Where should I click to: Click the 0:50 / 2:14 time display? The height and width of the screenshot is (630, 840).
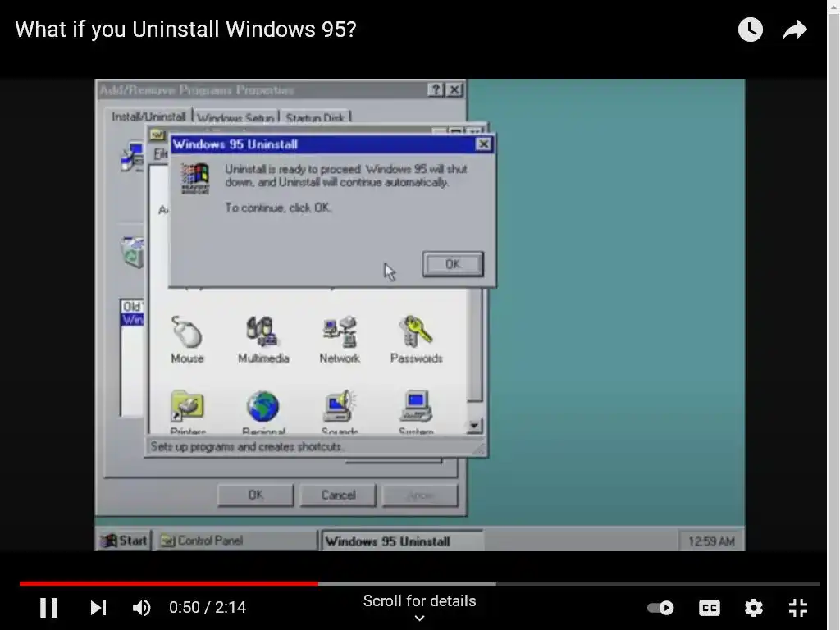(208, 608)
